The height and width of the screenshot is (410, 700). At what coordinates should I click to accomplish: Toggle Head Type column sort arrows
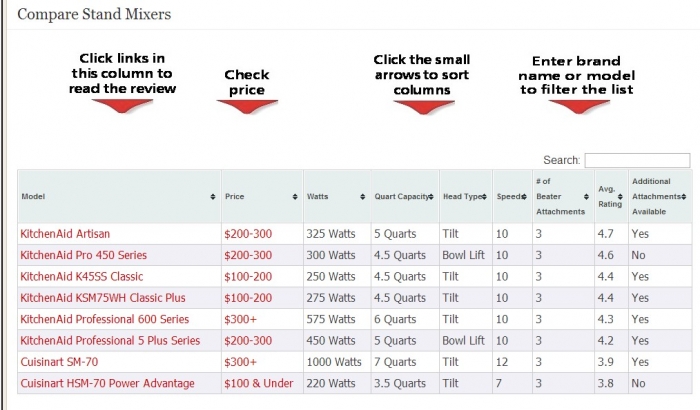click(484, 197)
